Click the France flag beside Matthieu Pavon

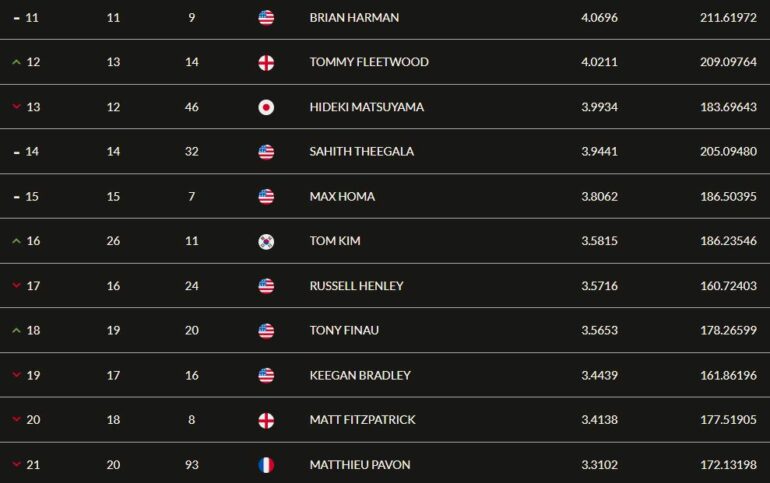[x=266, y=465]
